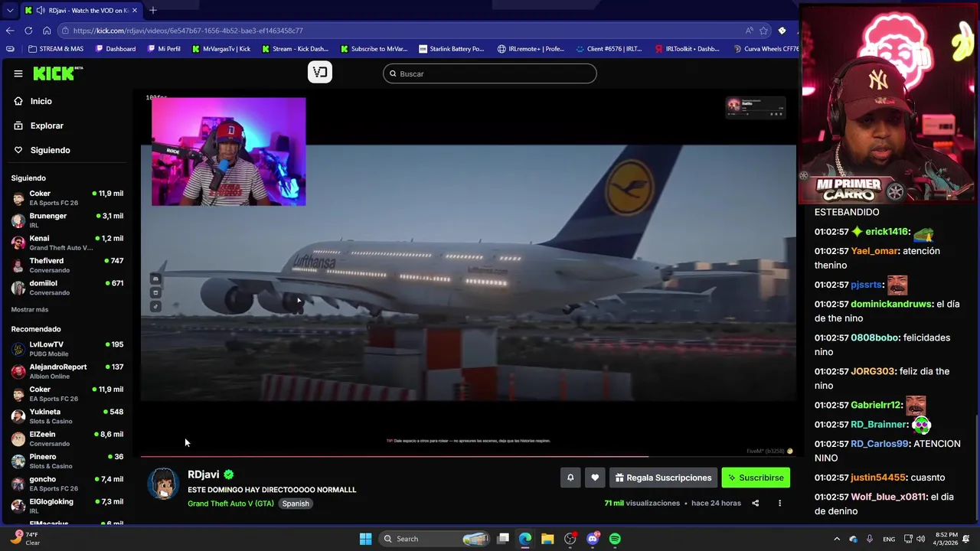Screen dimensions: 980x551
Task: Seek on the video progress bar
Action: pyautogui.click(x=468, y=456)
